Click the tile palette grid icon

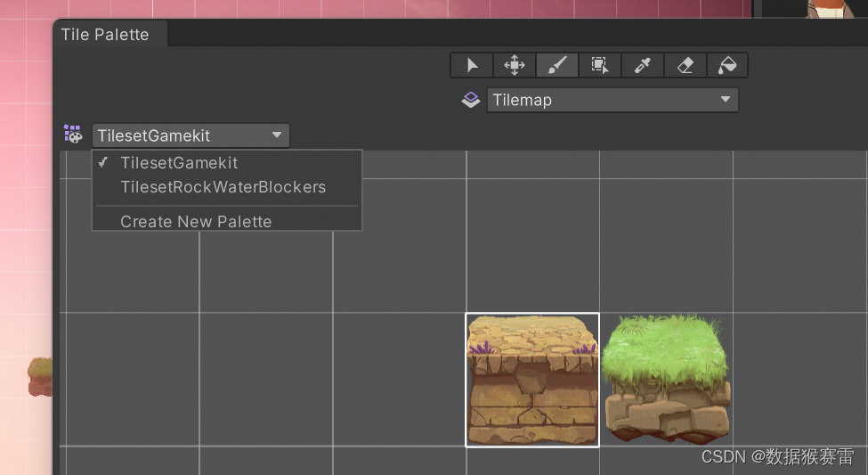click(73, 135)
